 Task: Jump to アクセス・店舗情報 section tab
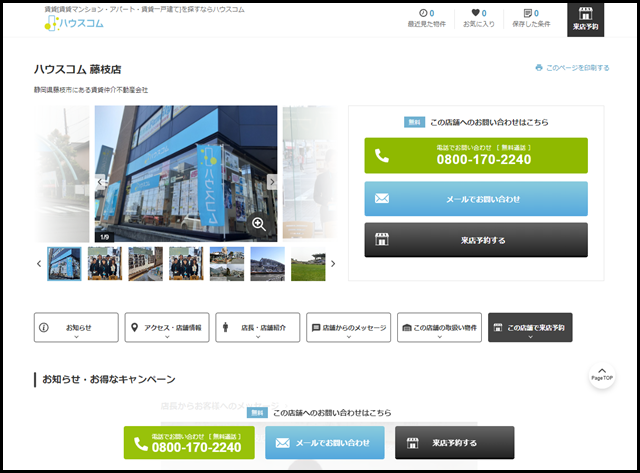click(167, 327)
